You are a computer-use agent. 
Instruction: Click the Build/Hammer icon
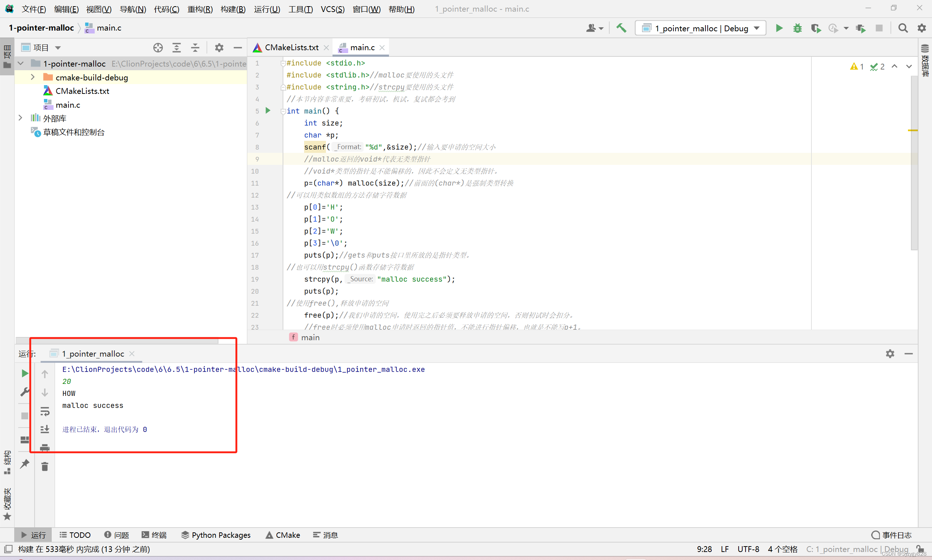click(621, 28)
